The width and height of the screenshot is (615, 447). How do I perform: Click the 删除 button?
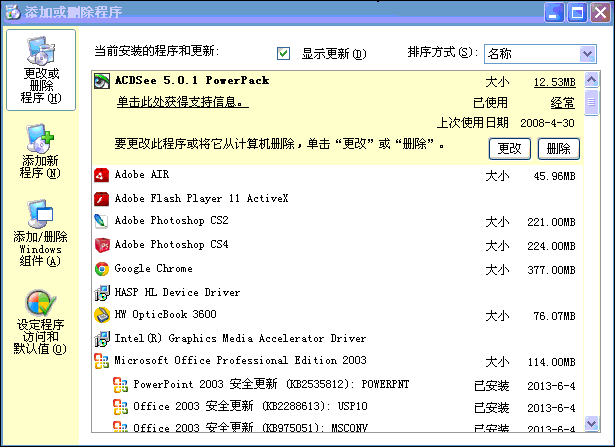(x=559, y=149)
